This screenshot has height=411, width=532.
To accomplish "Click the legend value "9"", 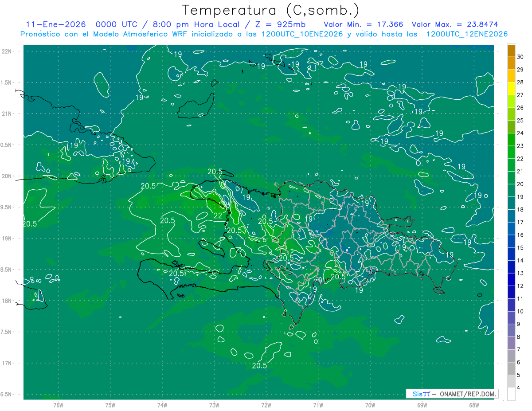I will click(x=519, y=324).
